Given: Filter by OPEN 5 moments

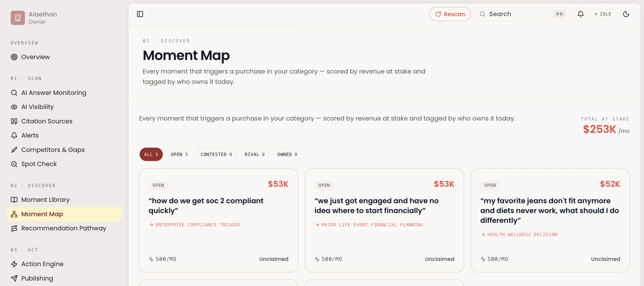Looking at the screenshot, I should (x=179, y=155).
